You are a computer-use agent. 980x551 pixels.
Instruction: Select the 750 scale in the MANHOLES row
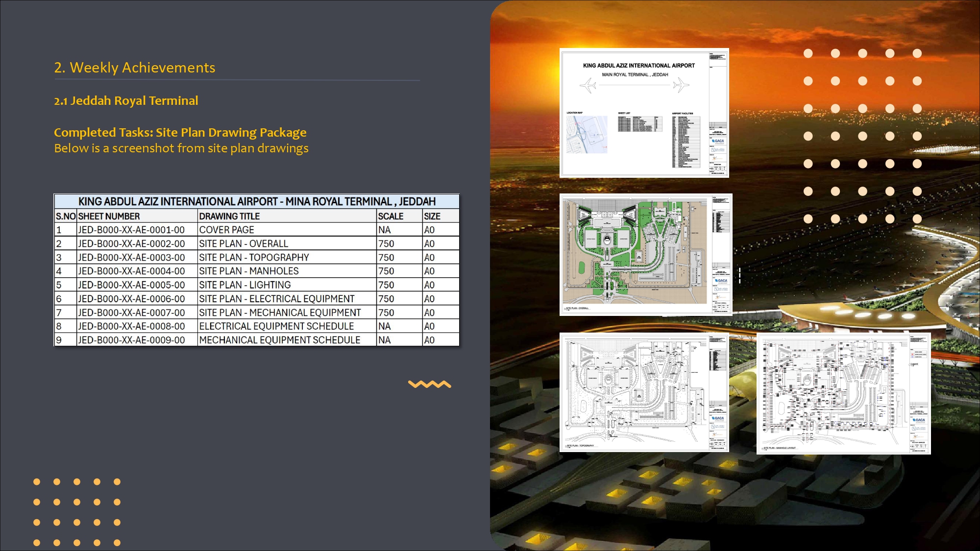pyautogui.click(x=399, y=271)
